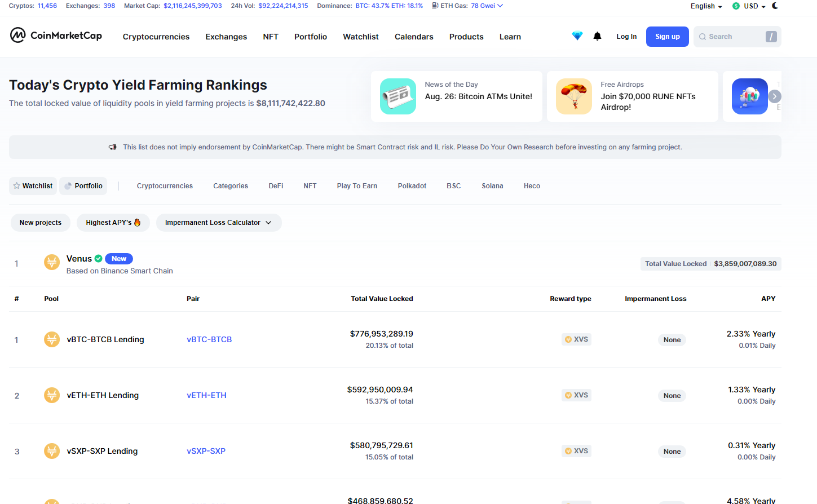Click the New projects filter button

pyautogui.click(x=41, y=223)
